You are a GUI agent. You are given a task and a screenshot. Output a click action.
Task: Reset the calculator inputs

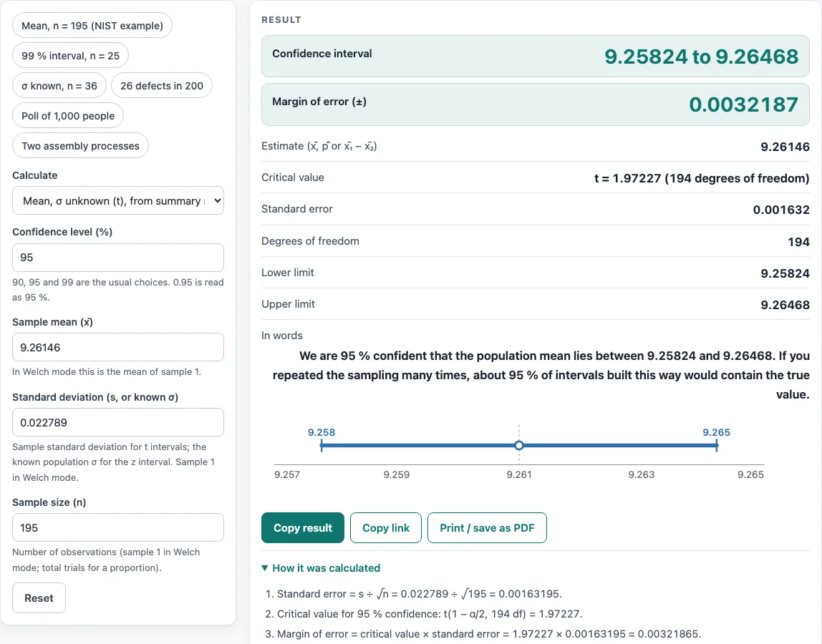[39, 598]
